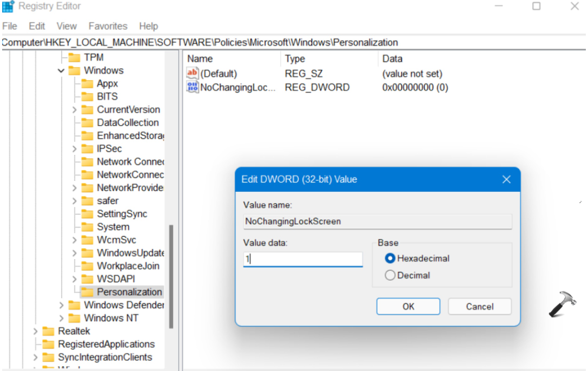The image size is (588, 371).
Task: Click the Realtek folder icon
Action: point(48,331)
